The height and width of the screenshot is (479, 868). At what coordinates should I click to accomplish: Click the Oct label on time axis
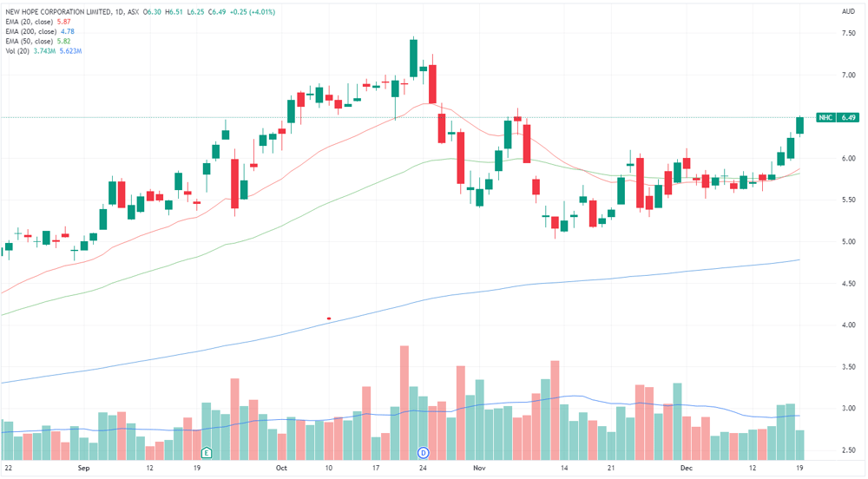281,468
